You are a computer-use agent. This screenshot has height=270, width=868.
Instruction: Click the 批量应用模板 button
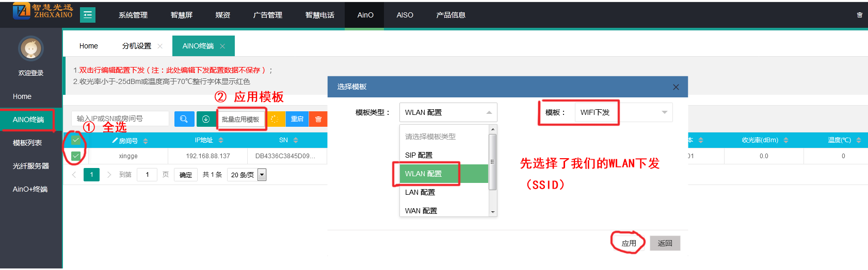tap(240, 119)
